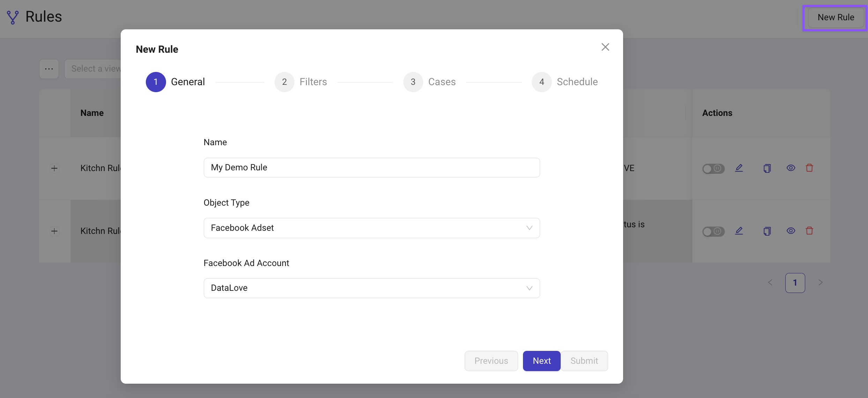Open the Object Type dropdown
The image size is (868, 398).
pyautogui.click(x=372, y=228)
